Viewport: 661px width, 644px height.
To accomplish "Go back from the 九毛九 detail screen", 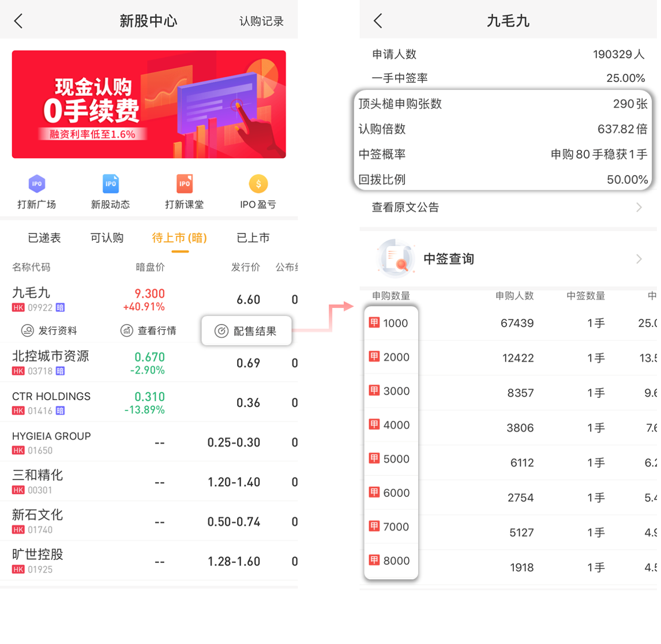I will (378, 21).
